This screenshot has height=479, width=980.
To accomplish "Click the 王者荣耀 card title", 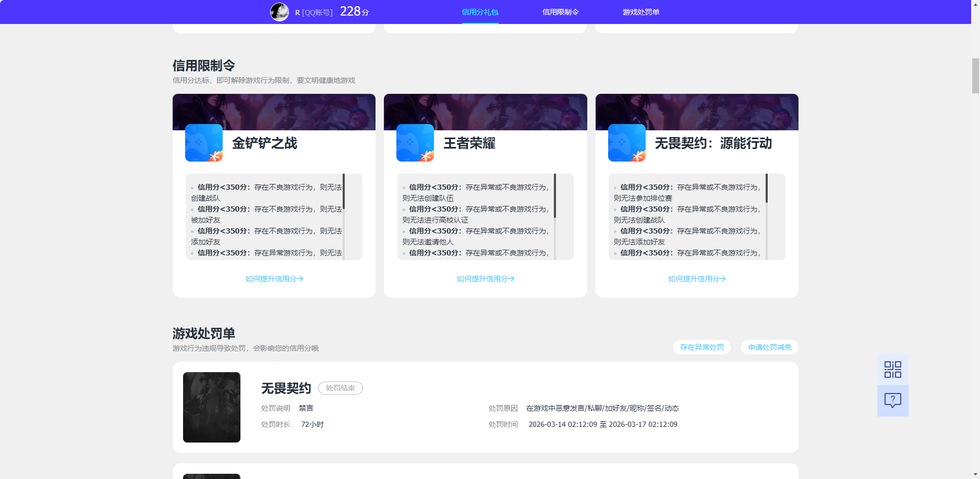I will 469,143.
